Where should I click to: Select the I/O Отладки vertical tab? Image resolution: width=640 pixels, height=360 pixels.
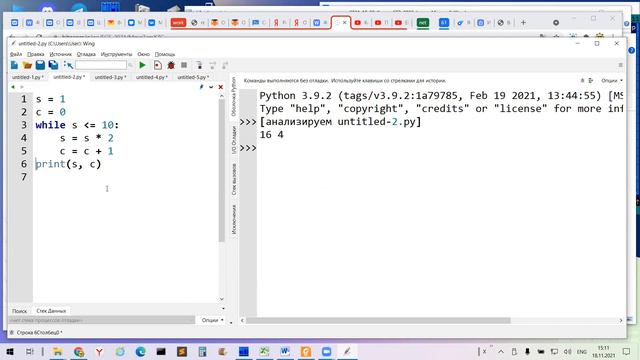tap(234, 140)
